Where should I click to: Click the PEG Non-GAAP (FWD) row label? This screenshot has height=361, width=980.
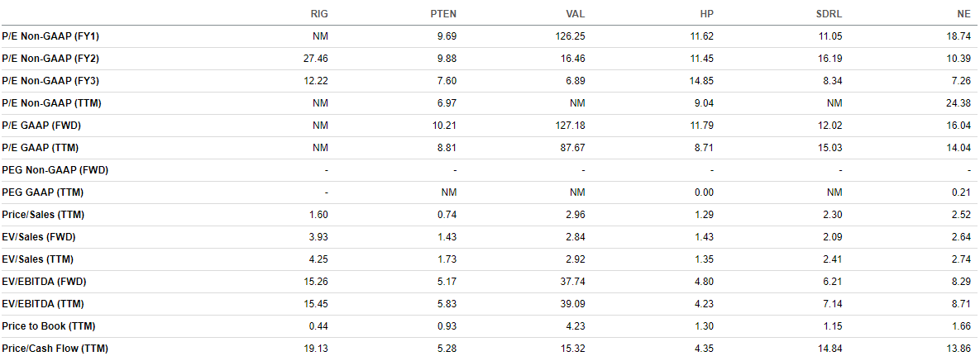[56, 170]
